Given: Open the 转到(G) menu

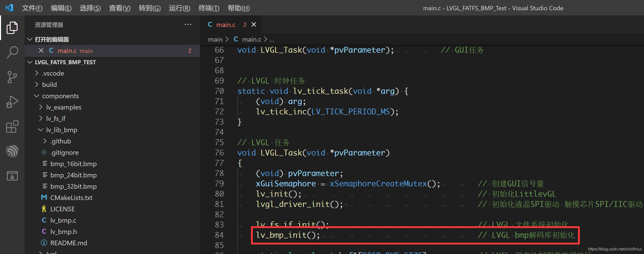Looking at the screenshot, I should click(150, 8).
